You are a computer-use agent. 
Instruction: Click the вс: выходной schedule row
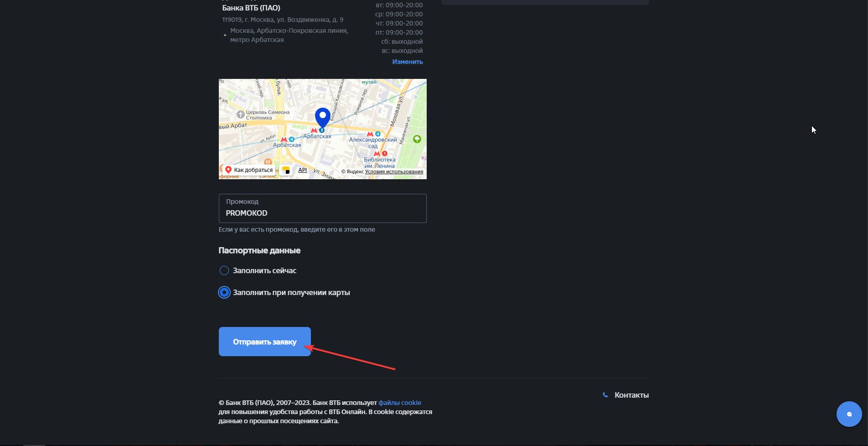402,51
